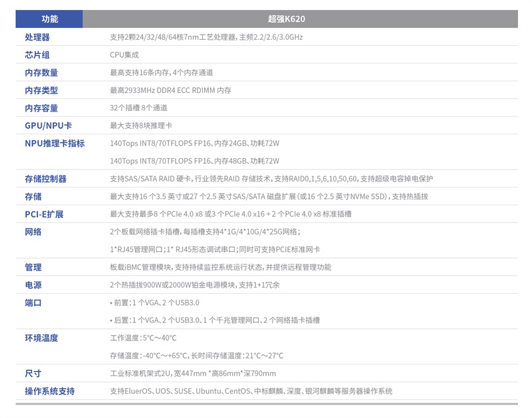Image resolution: width=532 pixels, height=418 pixels.
Task: Select the NPU推理卡指标 row label
Action: [55, 143]
